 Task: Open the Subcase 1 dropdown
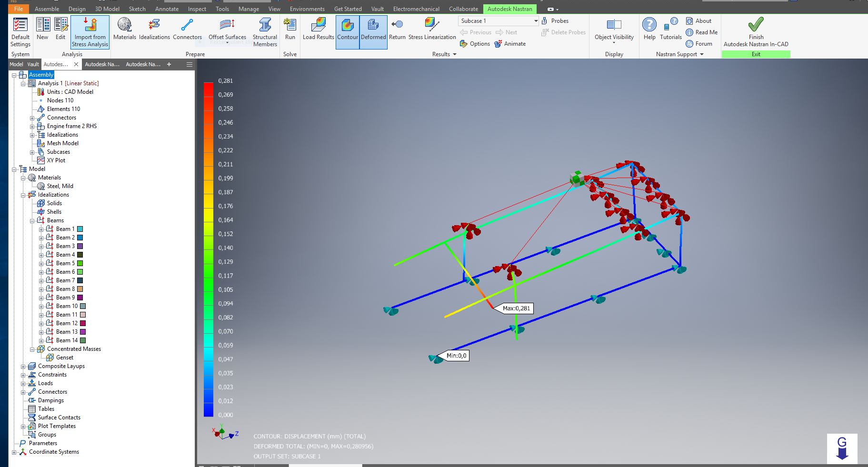[536, 20]
